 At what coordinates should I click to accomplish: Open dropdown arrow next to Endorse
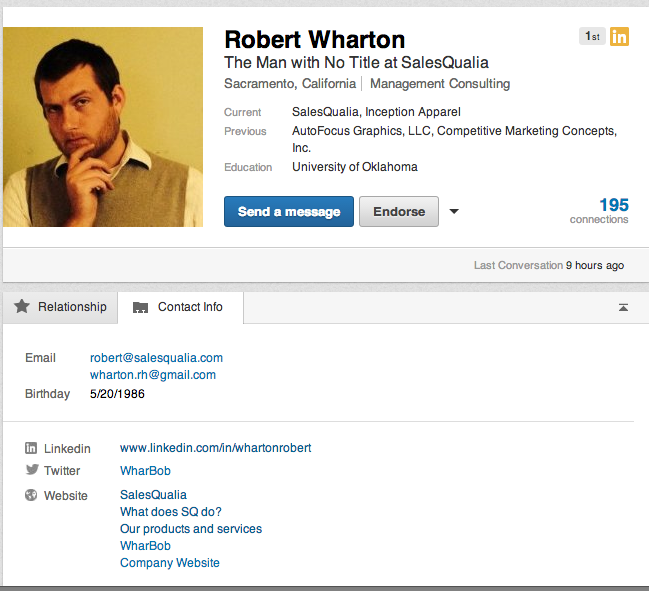[454, 212]
